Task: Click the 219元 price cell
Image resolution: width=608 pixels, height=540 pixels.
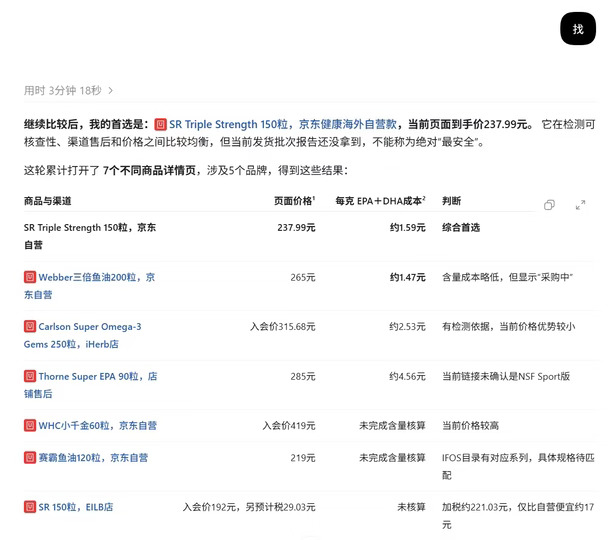Action: coord(303,458)
